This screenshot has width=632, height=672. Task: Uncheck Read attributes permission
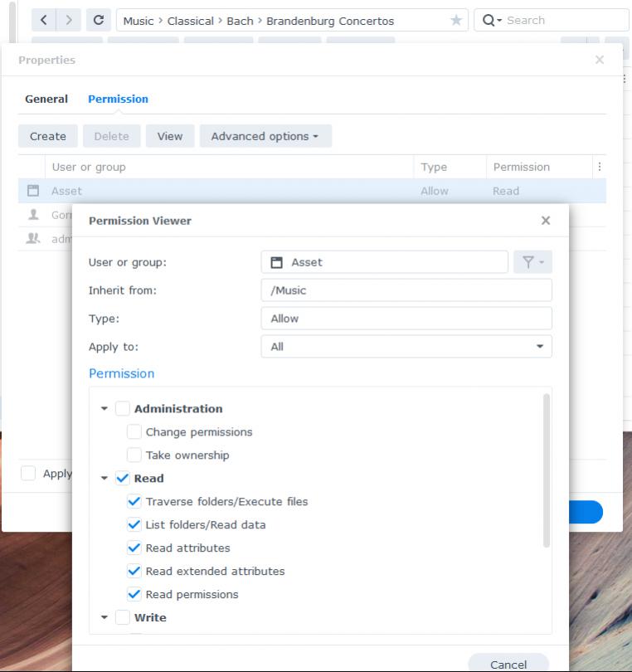pyautogui.click(x=134, y=548)
